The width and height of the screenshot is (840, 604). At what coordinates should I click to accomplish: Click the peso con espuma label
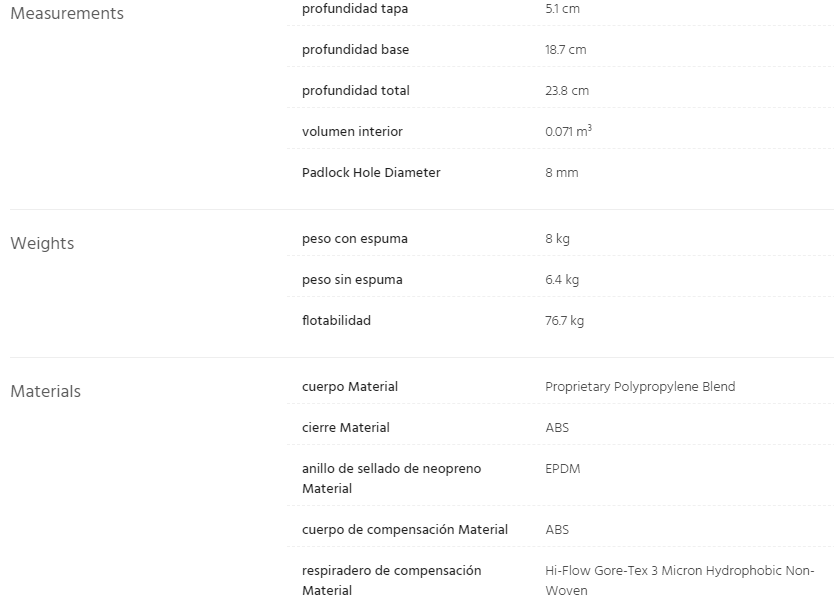(355, 239)
